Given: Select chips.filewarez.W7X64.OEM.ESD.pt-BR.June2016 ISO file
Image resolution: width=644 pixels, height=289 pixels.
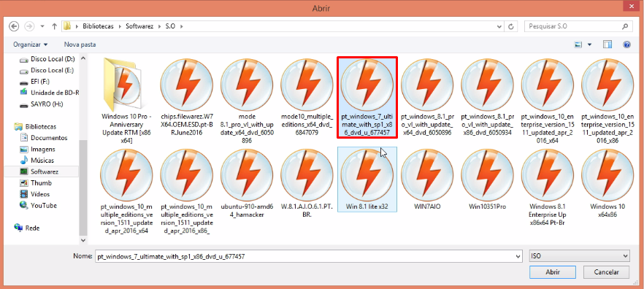Looking at the screenshot, I should (186, 97).
